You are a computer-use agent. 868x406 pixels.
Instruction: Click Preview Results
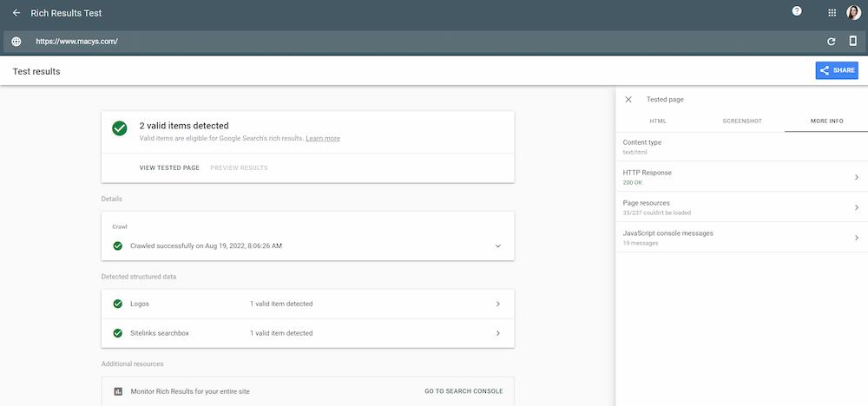239,167
